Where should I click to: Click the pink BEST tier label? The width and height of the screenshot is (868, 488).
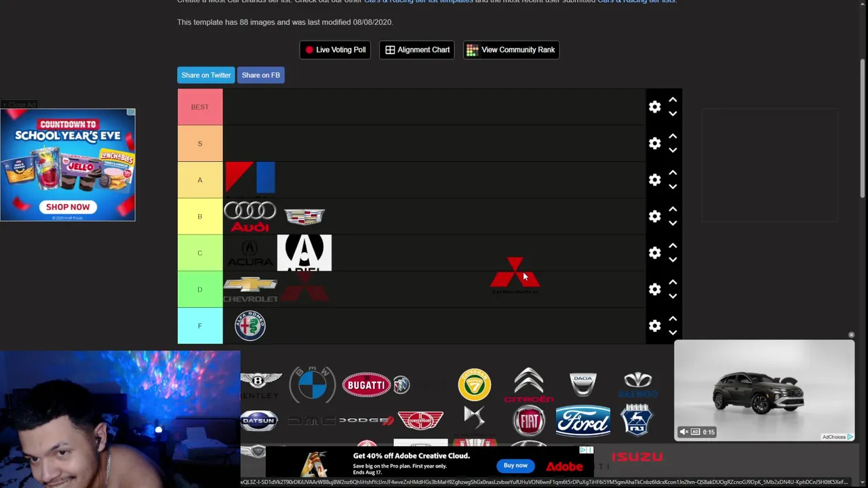click(200, 107)
